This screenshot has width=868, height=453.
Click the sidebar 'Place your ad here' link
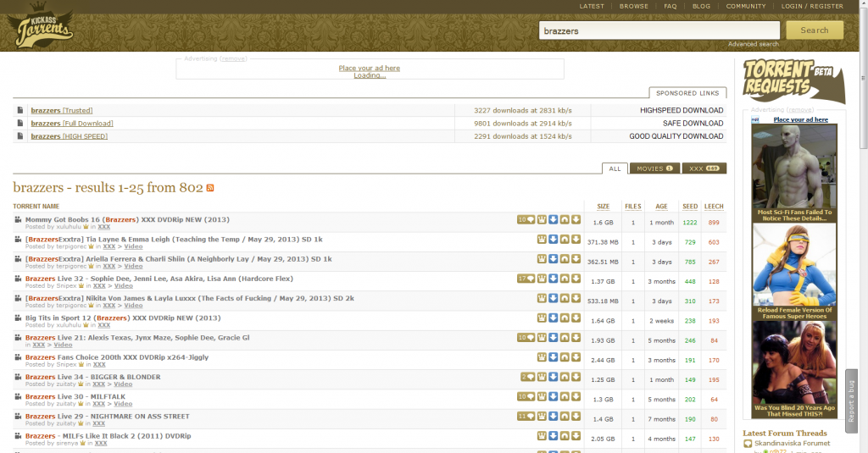tap(800, 119)
